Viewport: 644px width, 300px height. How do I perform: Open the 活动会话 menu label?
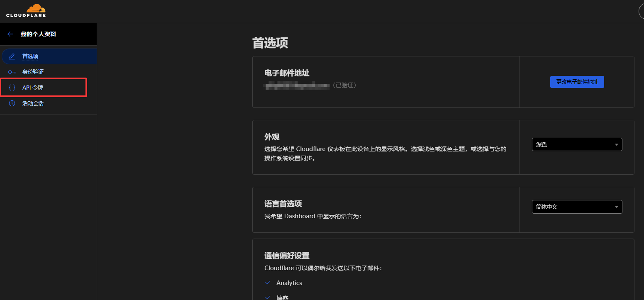pos(33,103)
